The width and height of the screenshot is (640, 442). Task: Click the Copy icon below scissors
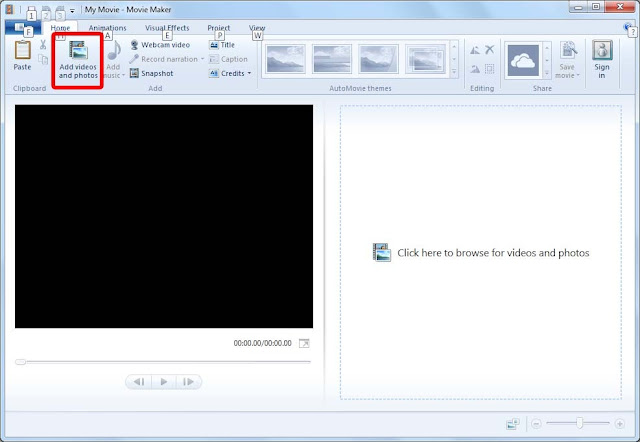(x=43, y=59)
